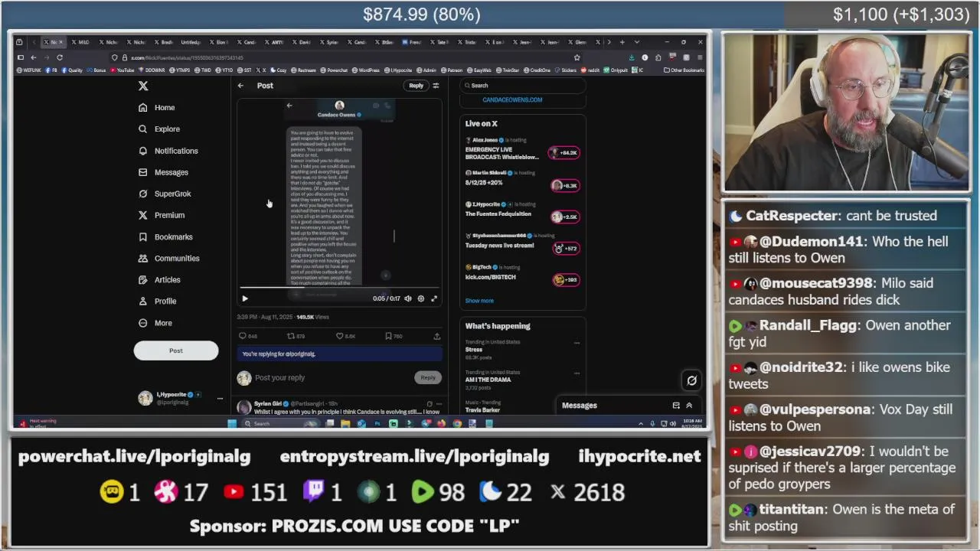Open Home in X sidebar
The width and height of the screenshot is (980, 551).
click(x=157, y=108)
